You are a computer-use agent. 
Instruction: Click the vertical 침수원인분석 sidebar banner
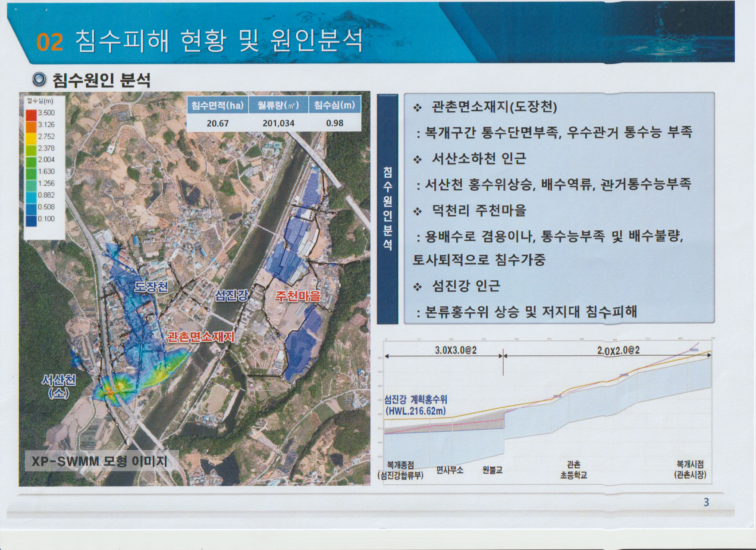387,209
